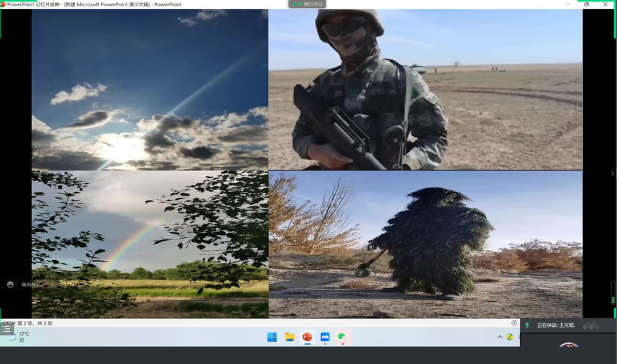Image resolution: width=617 pixels, height=364 pixels.
Task: Click the rainbow landscape photo
Action: click(x=150, y=244)
